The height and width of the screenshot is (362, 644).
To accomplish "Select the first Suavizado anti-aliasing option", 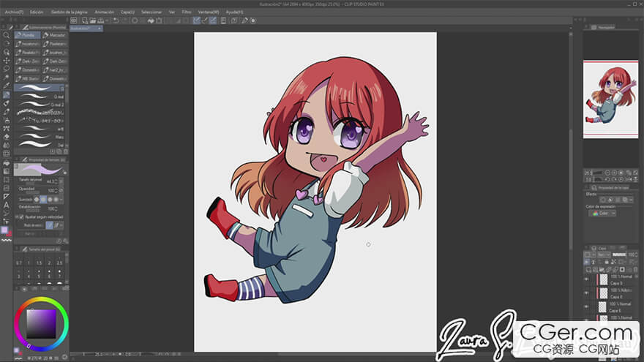I will click(x=37, y=200).
